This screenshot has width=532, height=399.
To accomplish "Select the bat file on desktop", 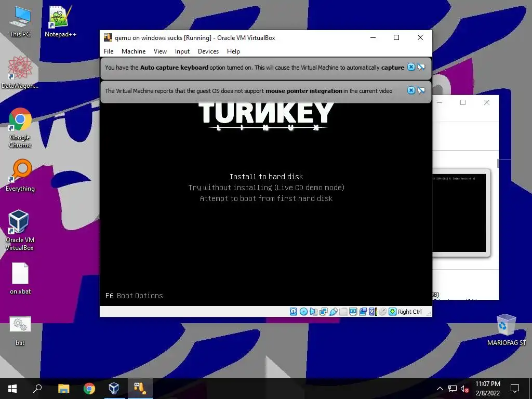I will pyautogui.click(x=20, y=330).
